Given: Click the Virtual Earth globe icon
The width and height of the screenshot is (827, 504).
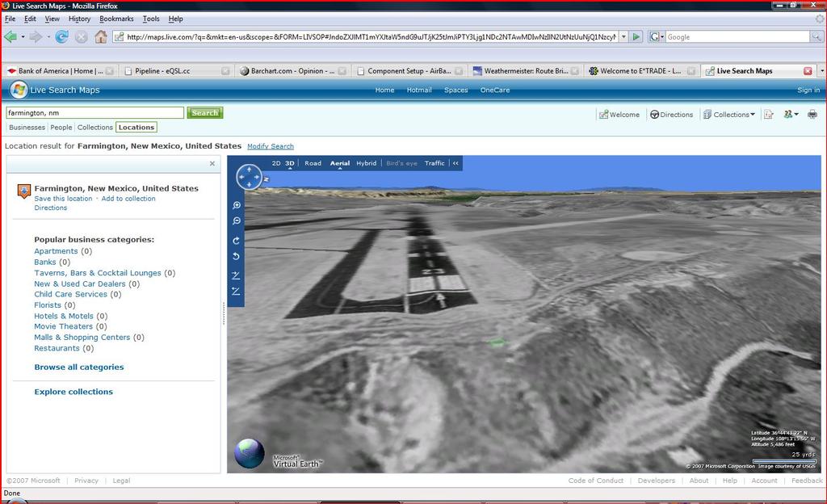Looking at the screenshot, I should pos(249,453).
